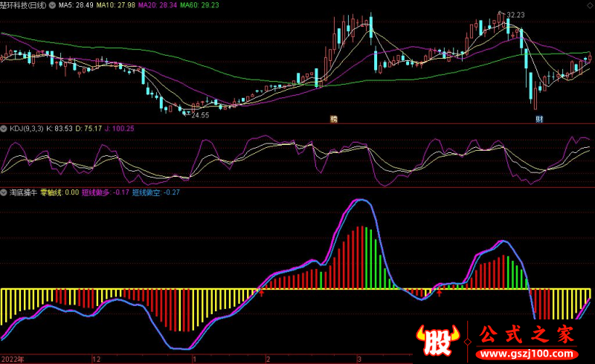
Task: Click the J value label in KDJ
Action: 120,129
